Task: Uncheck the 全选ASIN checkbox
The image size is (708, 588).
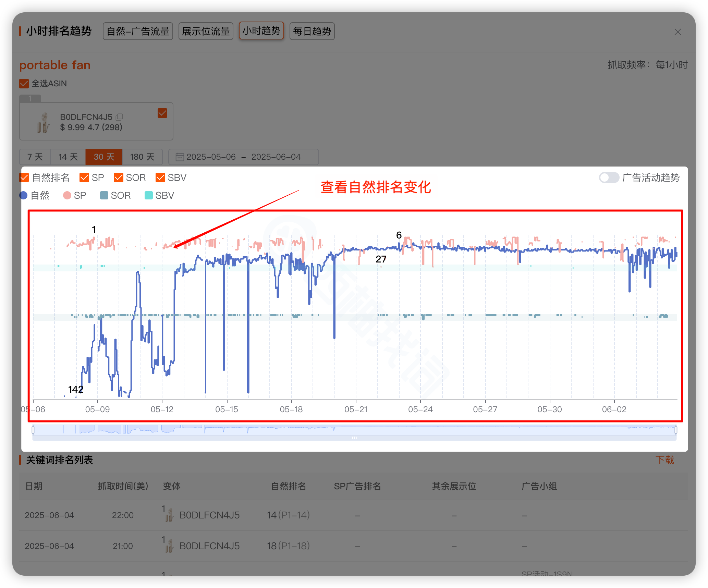Action: 24,84
